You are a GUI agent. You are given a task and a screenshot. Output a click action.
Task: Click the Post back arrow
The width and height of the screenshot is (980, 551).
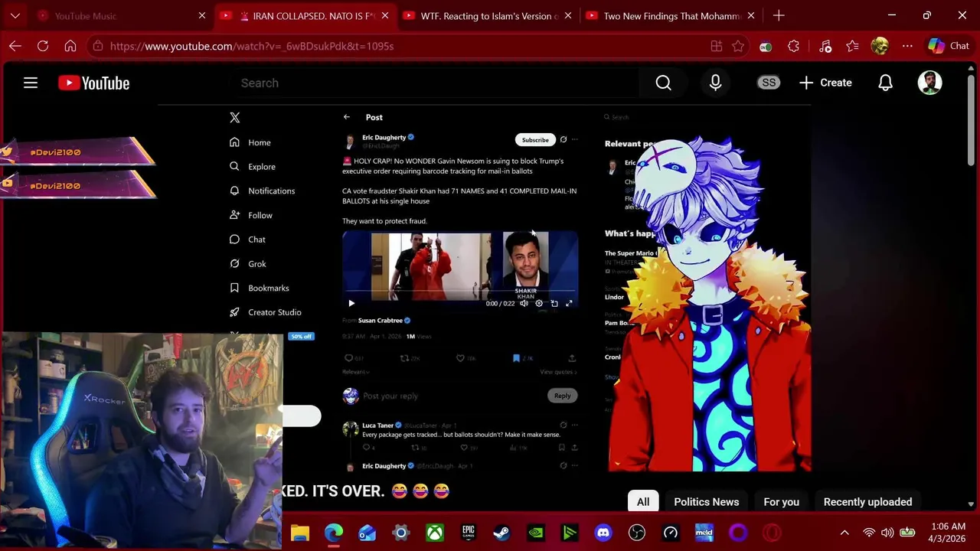point(347,117)
